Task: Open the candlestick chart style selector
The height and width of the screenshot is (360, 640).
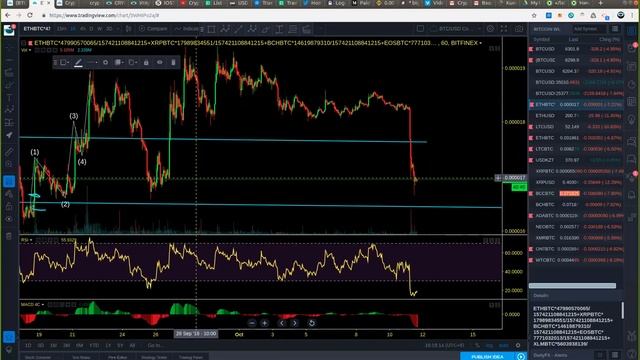Action: (129, 29)
